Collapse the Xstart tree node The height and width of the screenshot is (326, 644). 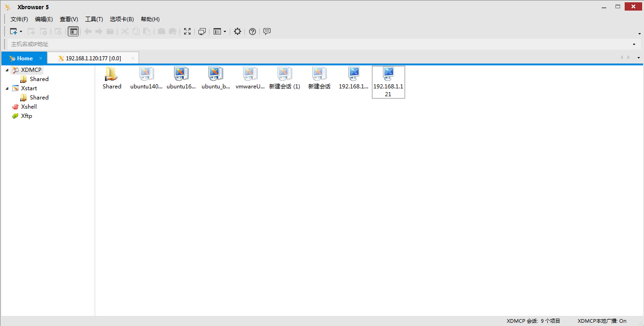(7, 88)
